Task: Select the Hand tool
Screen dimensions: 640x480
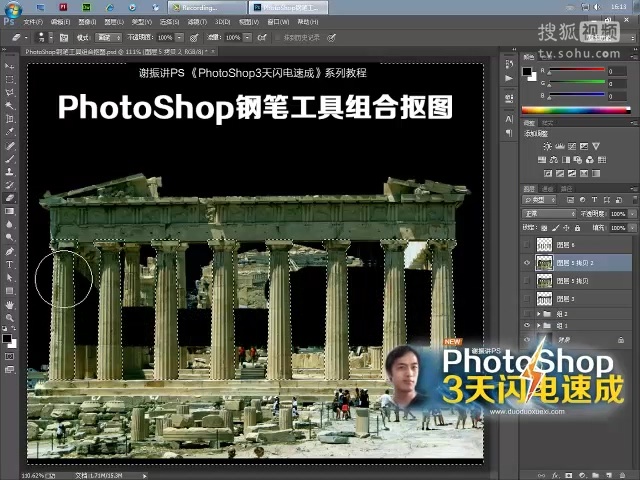Action: (x=10, y=304)
